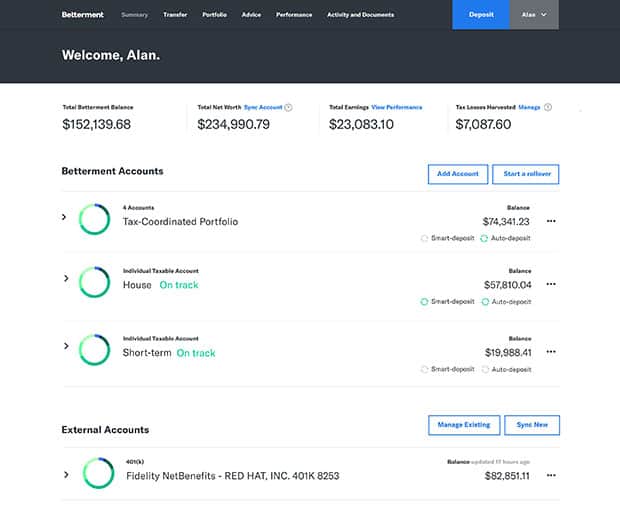Open the Alan user dropdown
620x532 pixels.
534,15
